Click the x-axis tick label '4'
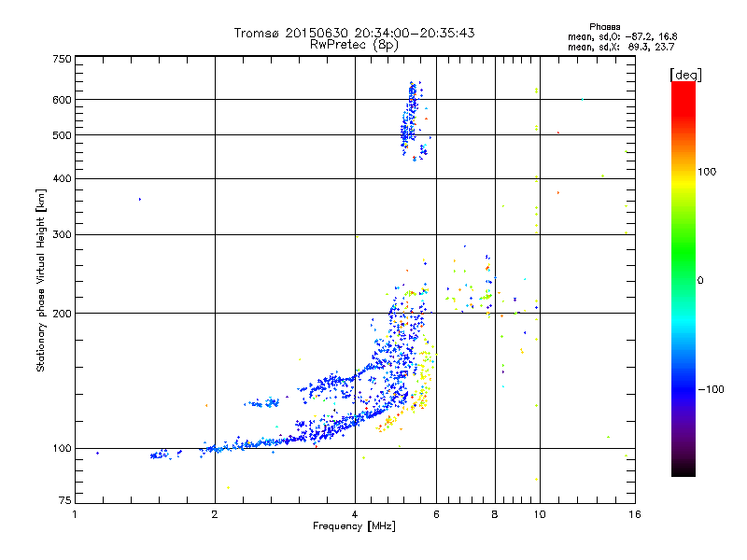 coord(355,514)
